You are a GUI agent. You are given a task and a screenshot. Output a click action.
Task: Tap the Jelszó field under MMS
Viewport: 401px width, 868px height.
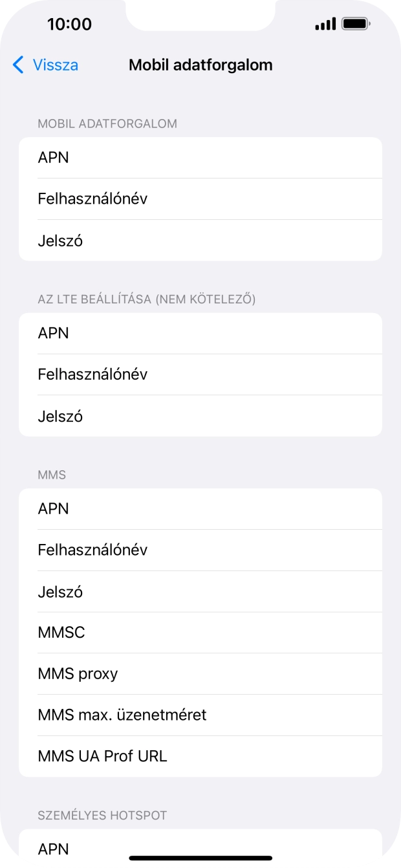click(x=200, y=591)
